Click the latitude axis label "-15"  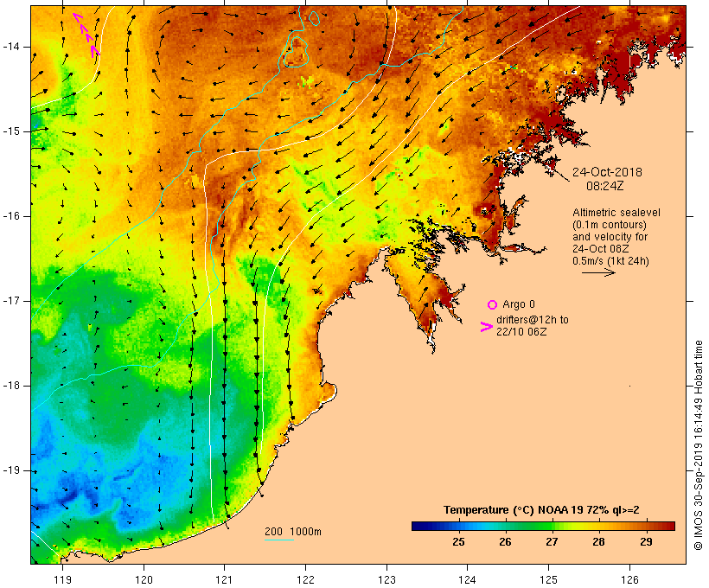[10, 131]
